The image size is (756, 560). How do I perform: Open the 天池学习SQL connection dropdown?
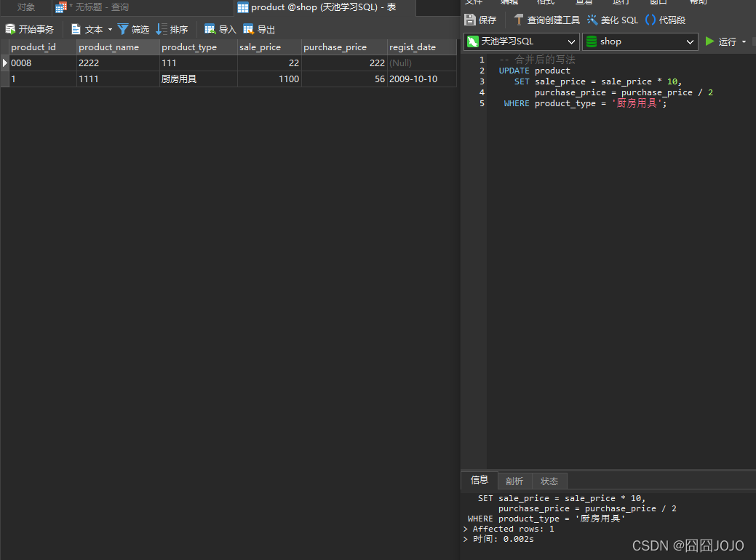pos(521,41)
